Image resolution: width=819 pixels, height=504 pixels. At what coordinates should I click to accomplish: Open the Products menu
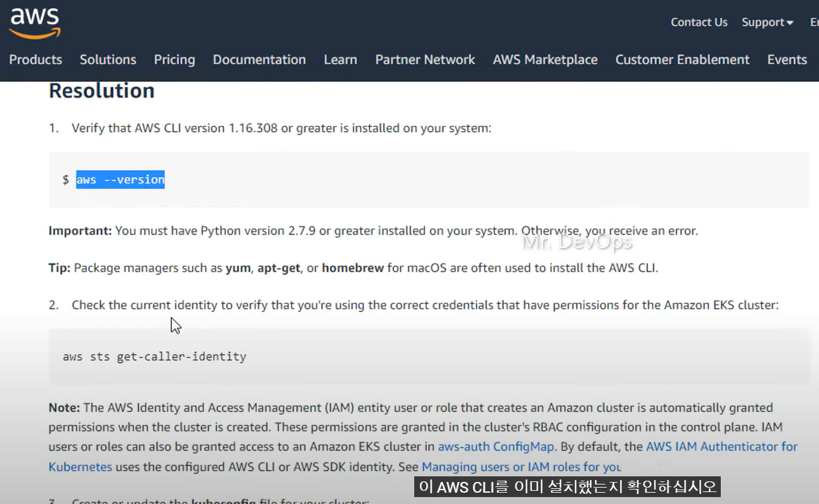pos(36,59)
